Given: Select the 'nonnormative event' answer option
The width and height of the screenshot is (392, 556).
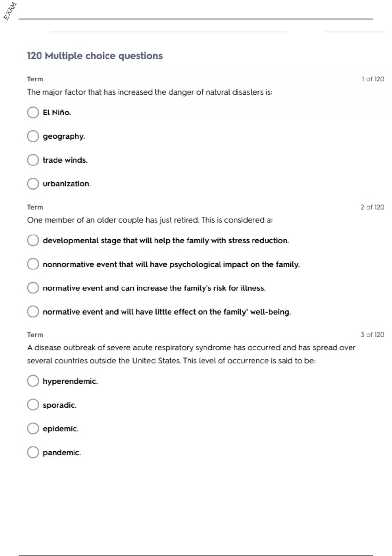Looking at the screenshot, I should [33, 264].
